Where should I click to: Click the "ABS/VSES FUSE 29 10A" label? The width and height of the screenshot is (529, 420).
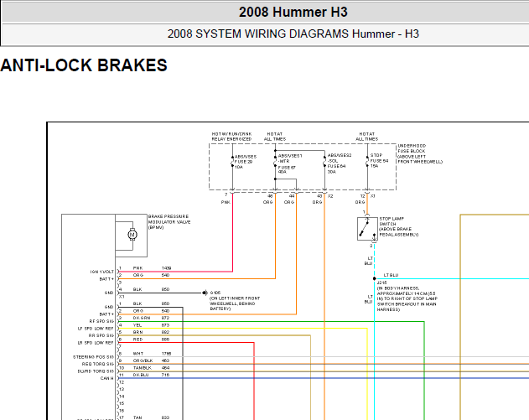(246, 162)
